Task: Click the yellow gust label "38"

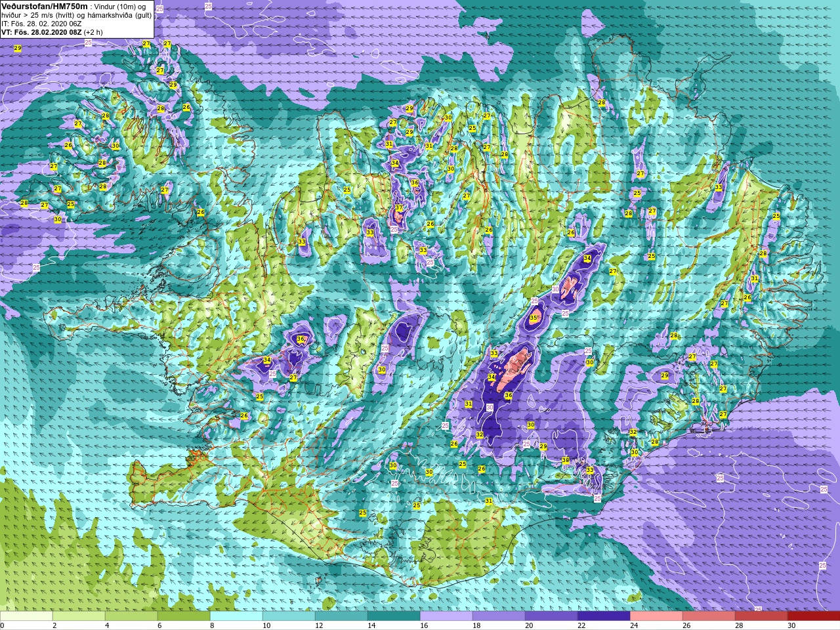Action: (566, 460)
